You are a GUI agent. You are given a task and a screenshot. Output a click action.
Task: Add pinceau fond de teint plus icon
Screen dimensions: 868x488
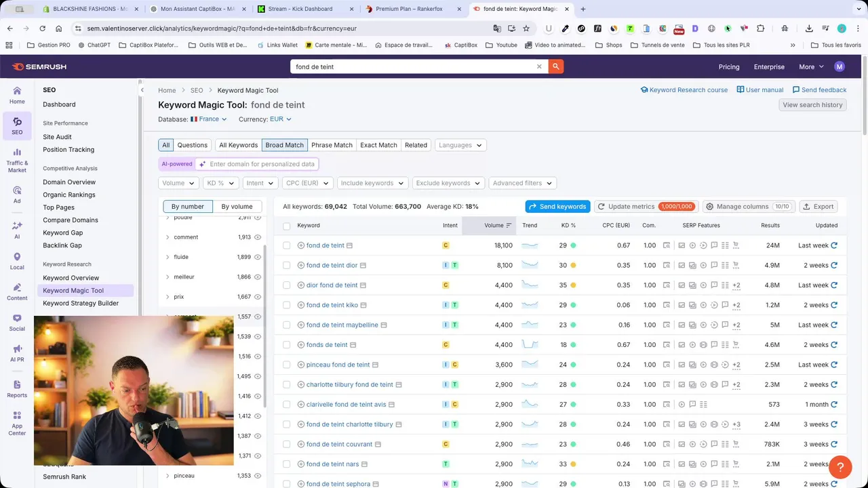pos(301,365)
